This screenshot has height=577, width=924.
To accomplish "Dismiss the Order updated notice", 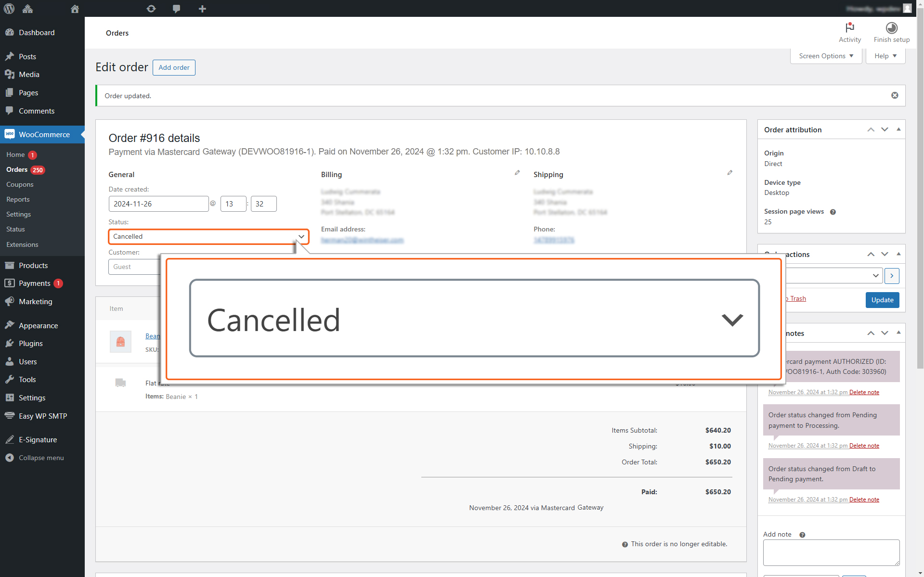I will tap(895, 95).
